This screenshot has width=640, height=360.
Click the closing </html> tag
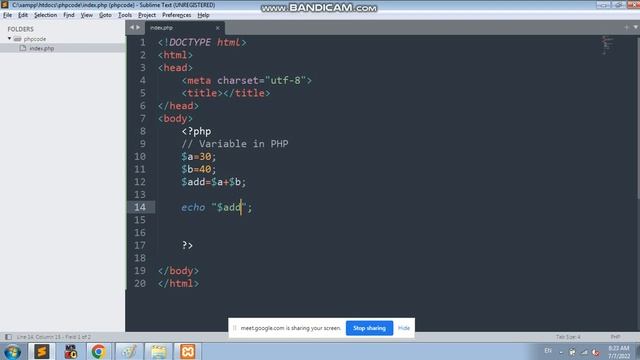click(x=178, y=284)
